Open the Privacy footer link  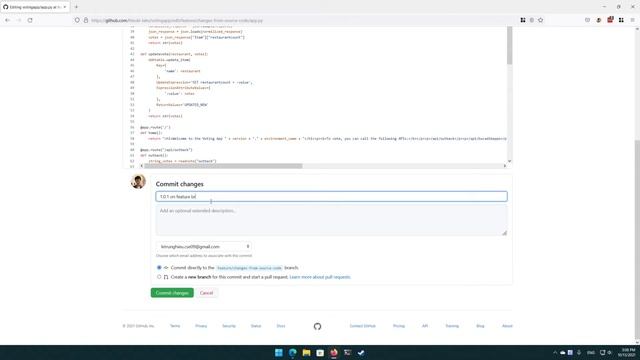[x=201, y=326]
